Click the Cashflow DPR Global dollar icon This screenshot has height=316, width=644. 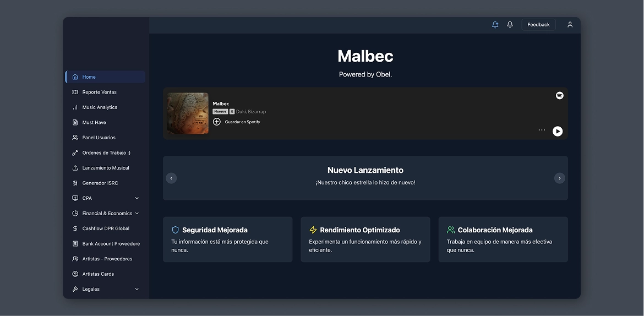click(75, 228)
